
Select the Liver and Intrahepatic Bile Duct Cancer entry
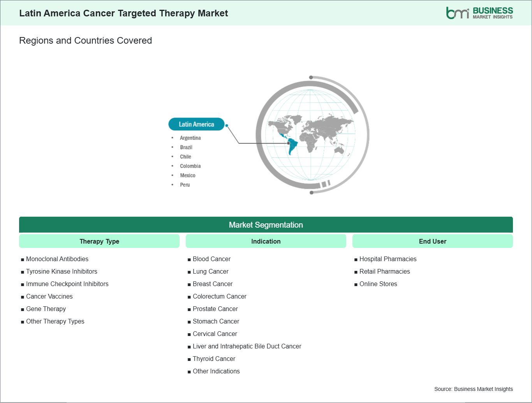(247, 346)
